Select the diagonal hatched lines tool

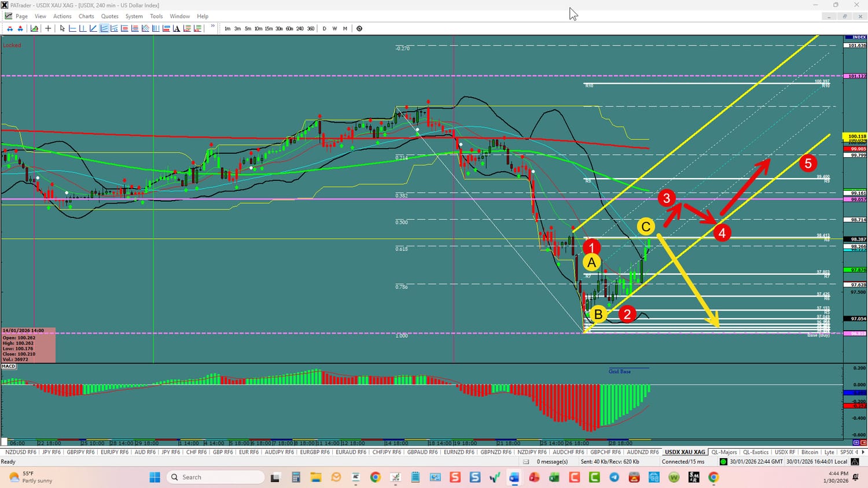146,28
